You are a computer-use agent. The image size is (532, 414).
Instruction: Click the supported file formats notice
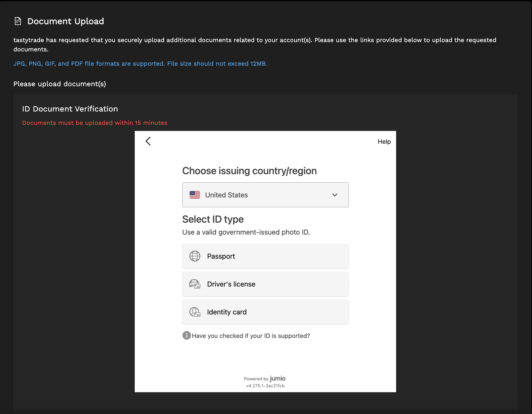140,63
